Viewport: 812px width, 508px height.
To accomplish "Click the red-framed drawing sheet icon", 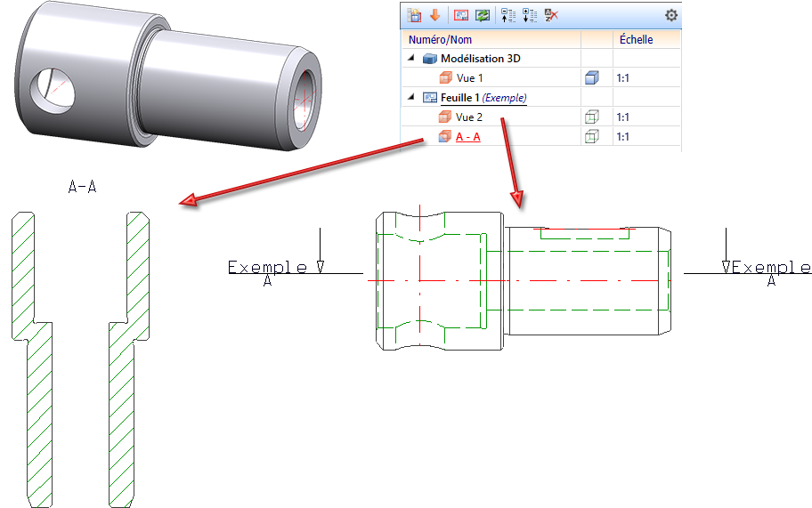I will pyautogui.click(x=461, y=15).
